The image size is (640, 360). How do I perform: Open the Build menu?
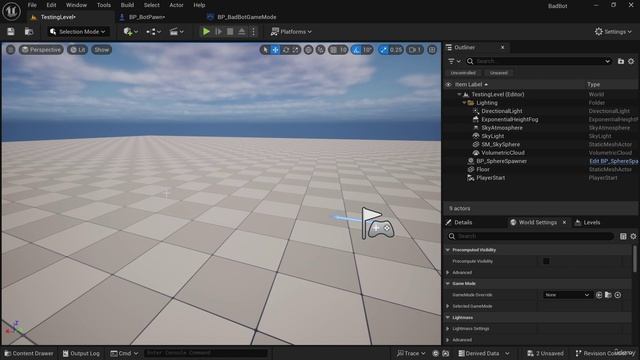click(127, 5)
